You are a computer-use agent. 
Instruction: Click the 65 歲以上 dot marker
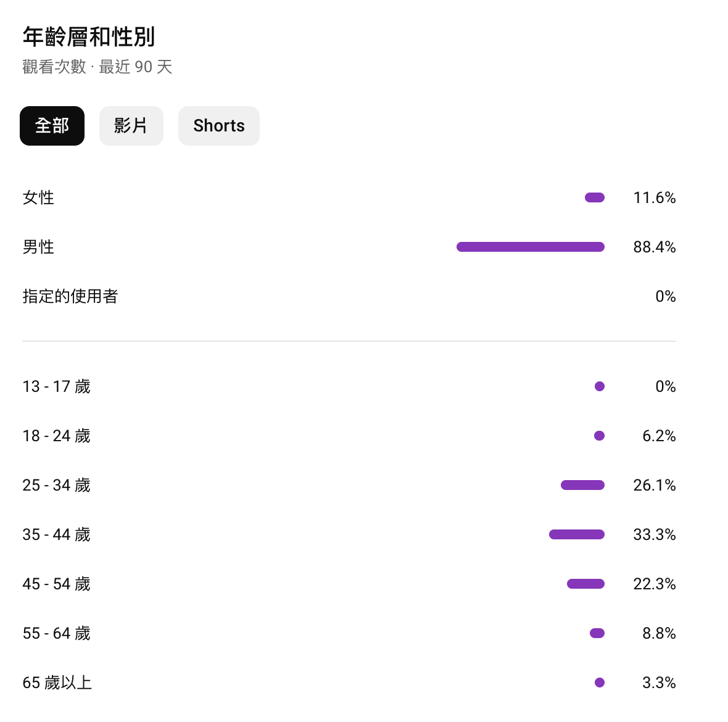(x=599, y=683)
